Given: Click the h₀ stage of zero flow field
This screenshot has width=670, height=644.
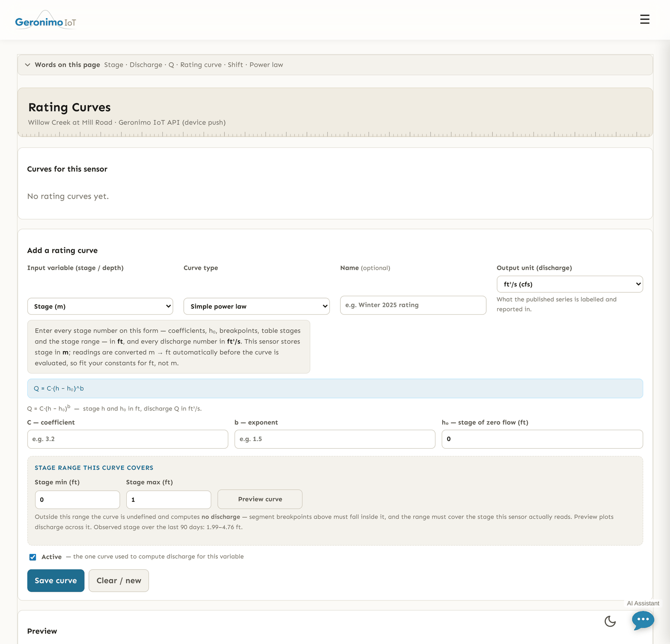Looking at the screenshot, I should point(542,439).
